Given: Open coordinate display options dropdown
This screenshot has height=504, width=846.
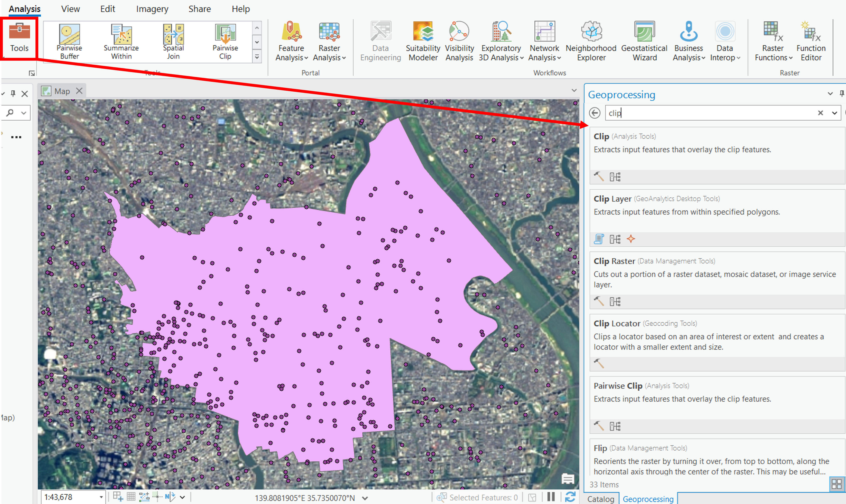Looking at the screenshot, I should (x=365, y=498).
